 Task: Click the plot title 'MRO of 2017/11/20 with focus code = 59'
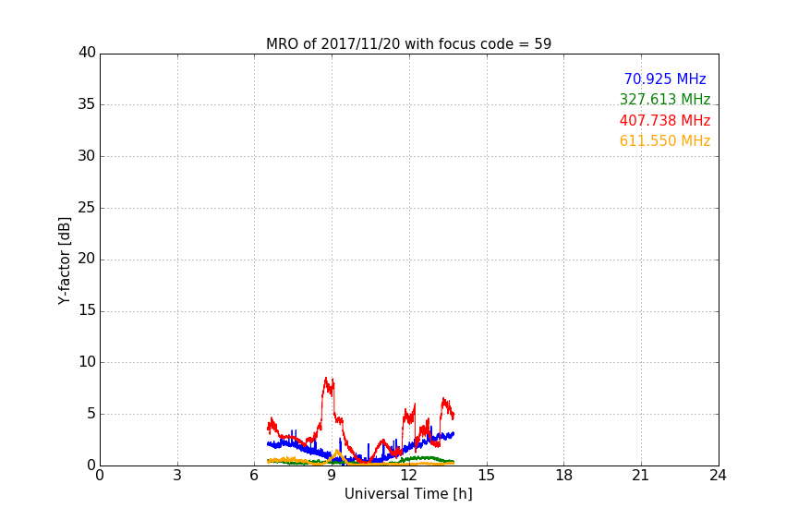[408, 43]
